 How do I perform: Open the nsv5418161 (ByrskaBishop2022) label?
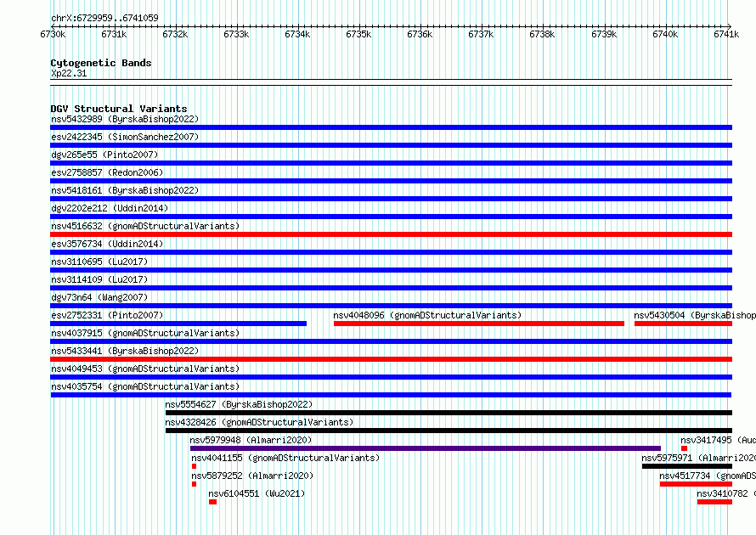pyautogui.click(x=125, y=190)
